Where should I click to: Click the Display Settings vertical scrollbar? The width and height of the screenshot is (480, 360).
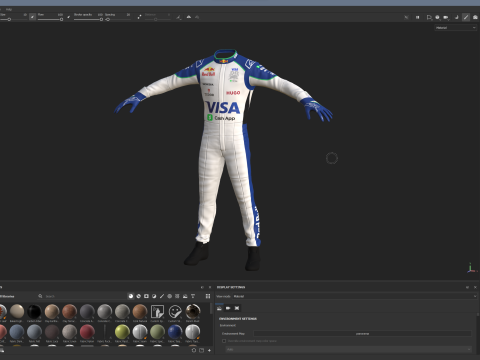click(478, 314)
